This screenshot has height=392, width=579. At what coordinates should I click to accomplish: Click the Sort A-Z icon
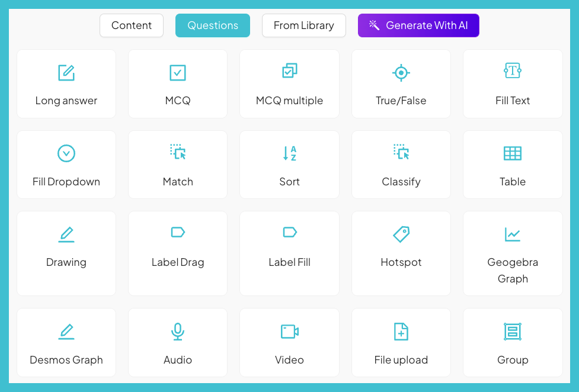coord(289,153)
